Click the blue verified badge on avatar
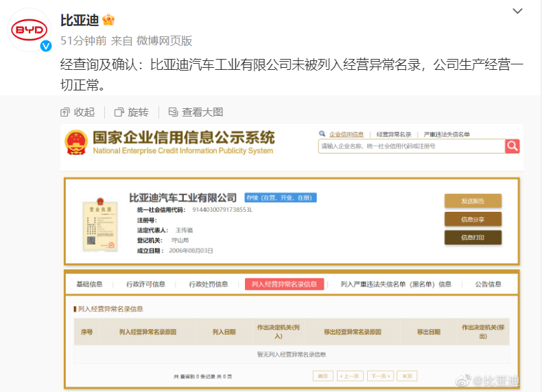 point(46,46)
